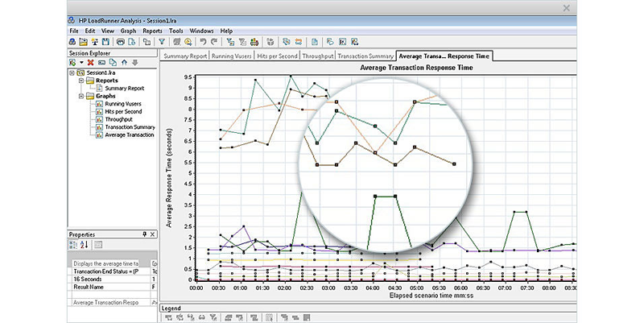Screen dimensions: 644x323
Task: Click the filter funnel icon in toolbar
Action: [161, 41]
